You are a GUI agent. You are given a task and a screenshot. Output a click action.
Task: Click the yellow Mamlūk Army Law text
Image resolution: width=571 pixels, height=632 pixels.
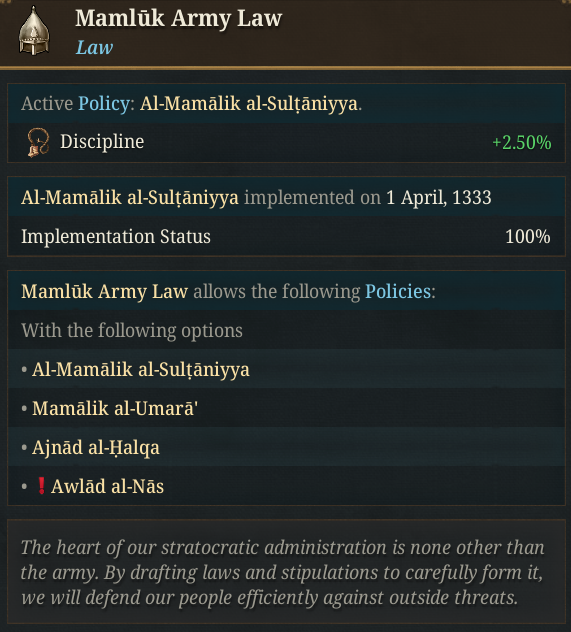pyautogui.click(x=104, y=291)
